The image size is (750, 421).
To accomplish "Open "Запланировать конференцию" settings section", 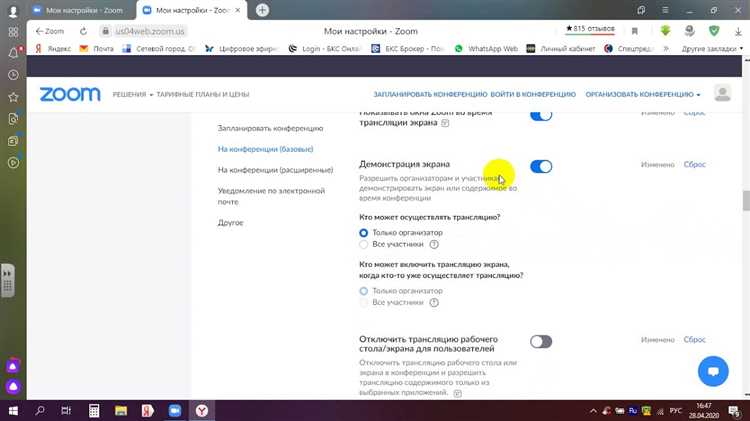I will pyautogui.click(x=270, y=128).
